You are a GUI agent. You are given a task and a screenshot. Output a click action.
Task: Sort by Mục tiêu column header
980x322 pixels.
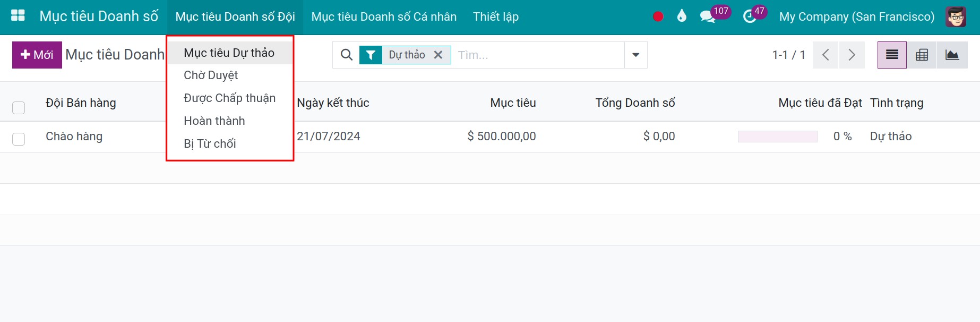point(513,103)
